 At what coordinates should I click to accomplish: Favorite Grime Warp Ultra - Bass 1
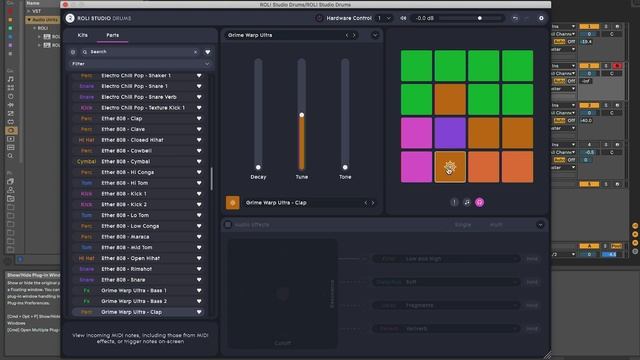click(x=199, y=290)
